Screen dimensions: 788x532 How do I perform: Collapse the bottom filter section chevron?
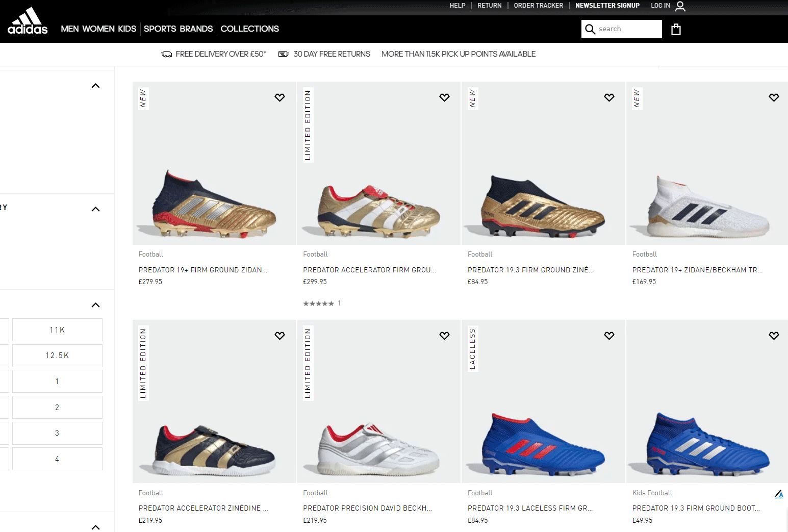coord(95,527)
